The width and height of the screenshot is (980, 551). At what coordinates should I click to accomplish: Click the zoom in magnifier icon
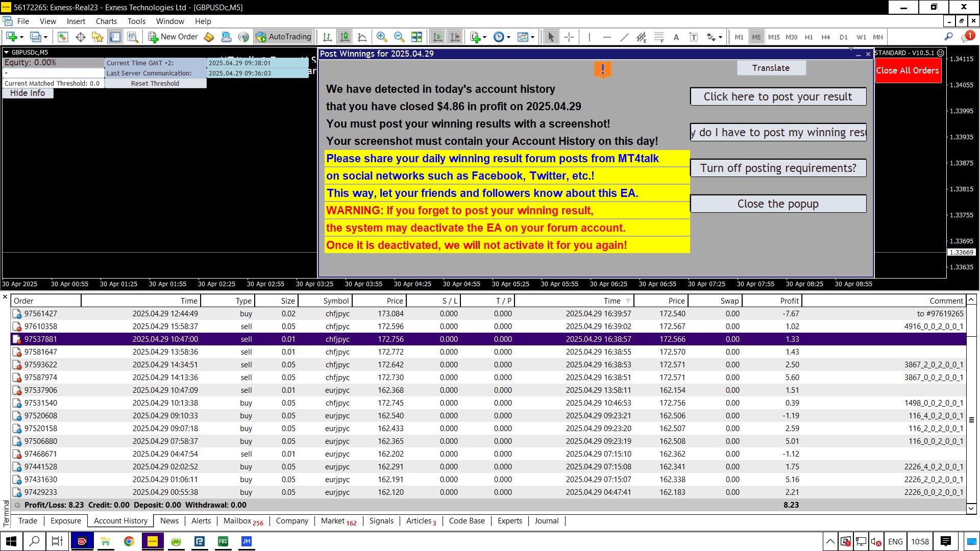[381, 37]
